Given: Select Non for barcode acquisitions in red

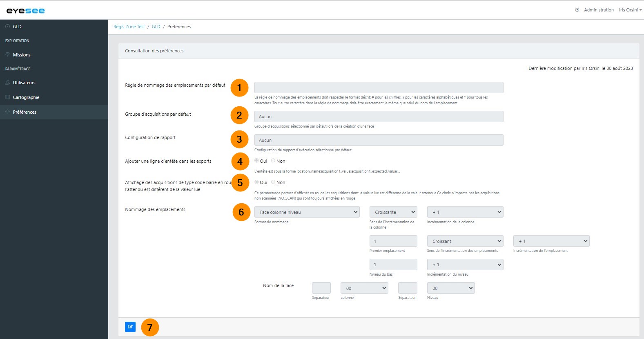Looking at the screenshot, I should (273, 182).
